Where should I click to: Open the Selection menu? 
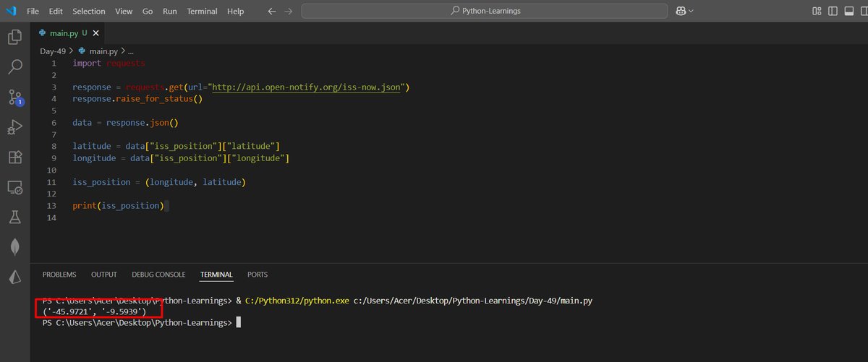pos(89,12)
